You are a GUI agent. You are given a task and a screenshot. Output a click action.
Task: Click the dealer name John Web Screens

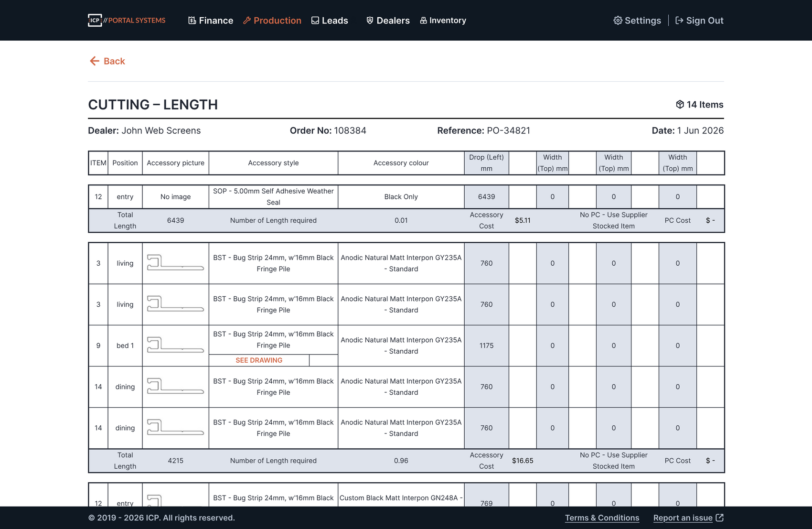click(161, 130)
